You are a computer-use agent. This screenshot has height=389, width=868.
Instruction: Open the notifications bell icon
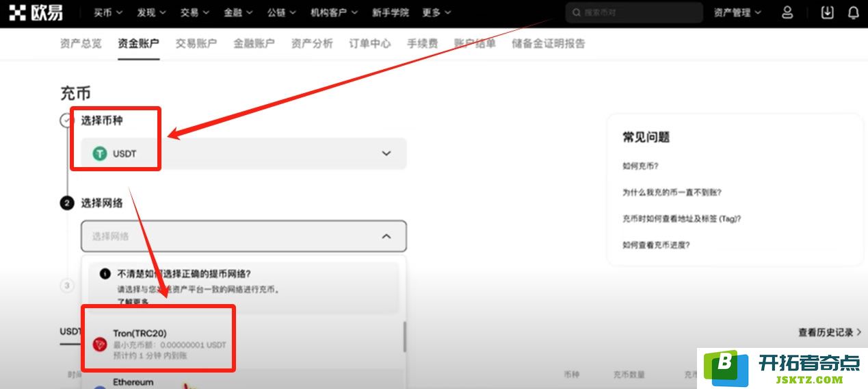[854, 12]
